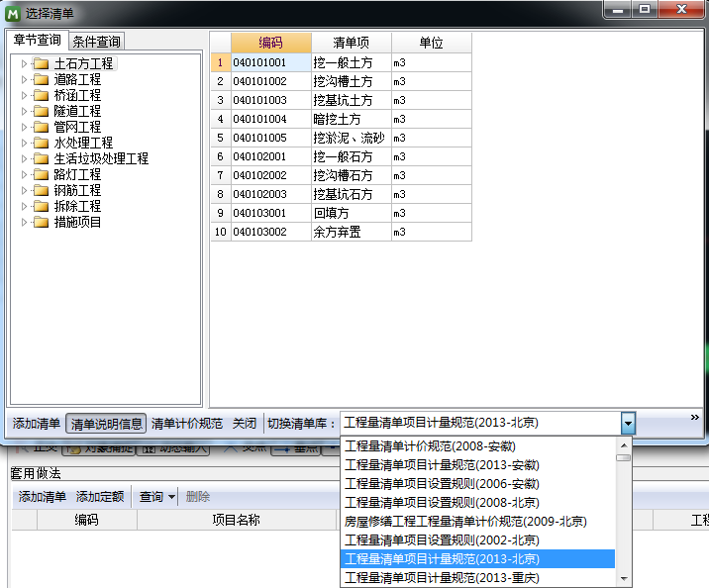Expand the 钢筋工程 tree arrow

pyautogui.click(x=25, y=190)
